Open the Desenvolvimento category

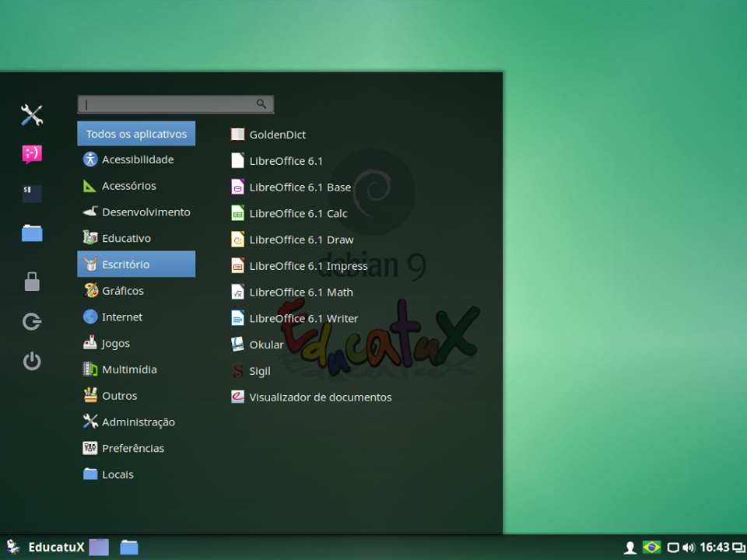(x=136, y=212)
